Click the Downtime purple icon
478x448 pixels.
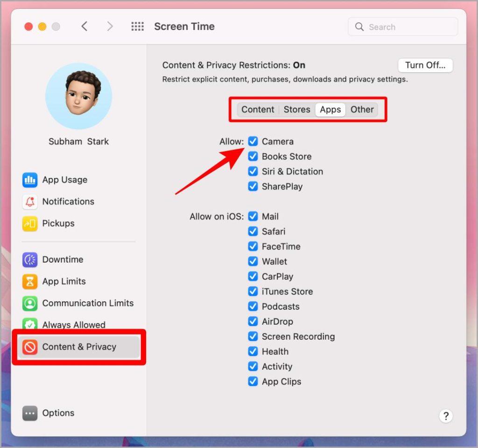pyautogui.click(x=30, y=260)
